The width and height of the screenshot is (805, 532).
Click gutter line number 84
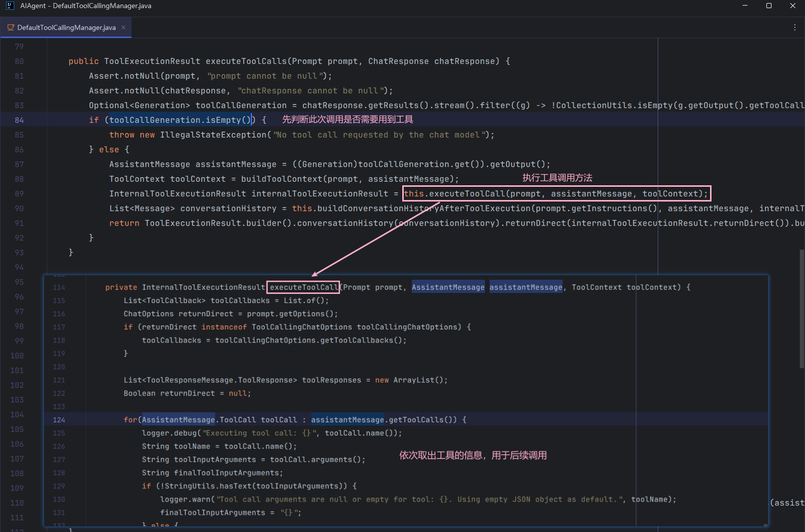pyautogui.click(x=19, y=120)
